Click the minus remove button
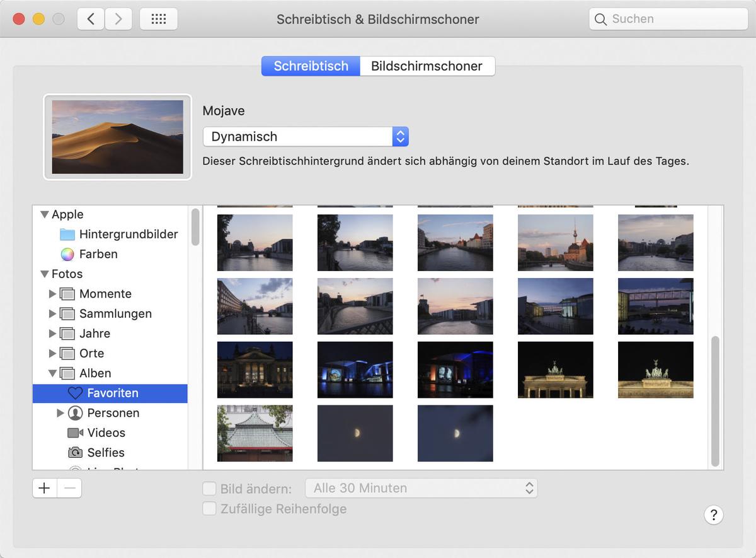 point(69,488)
